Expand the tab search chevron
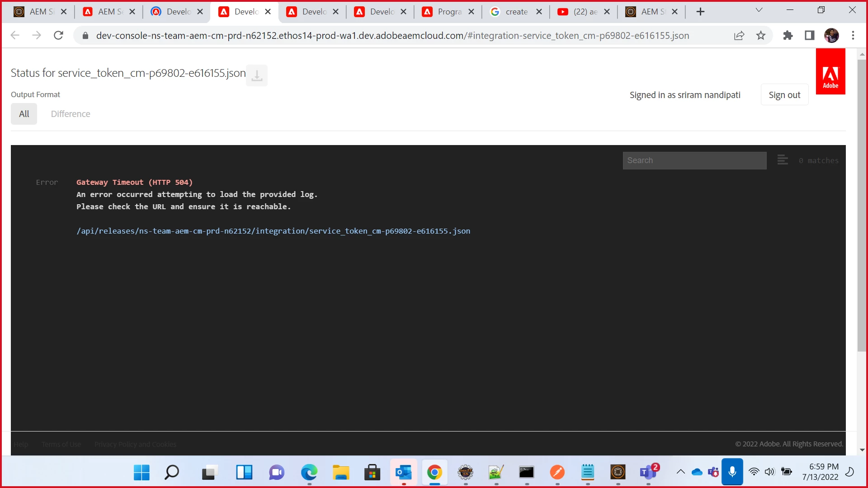Image resolution: width=868 pixels, height=488 pixels. click(759, 10)
